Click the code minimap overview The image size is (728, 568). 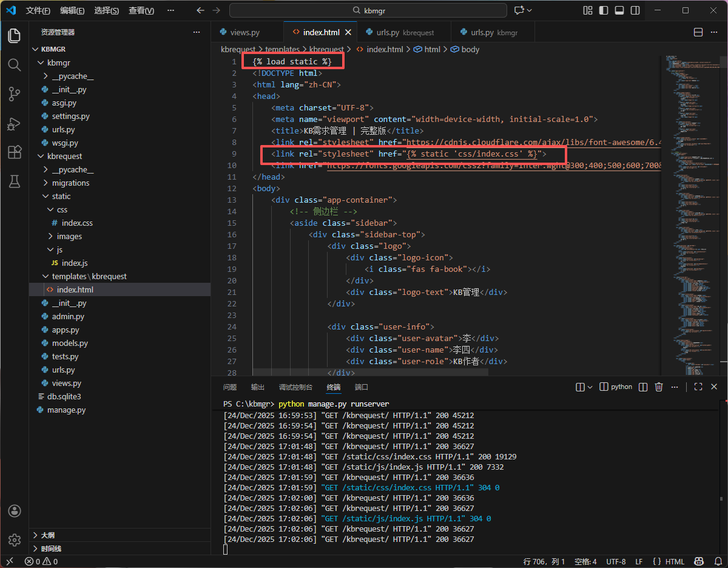tap(693, 212)
